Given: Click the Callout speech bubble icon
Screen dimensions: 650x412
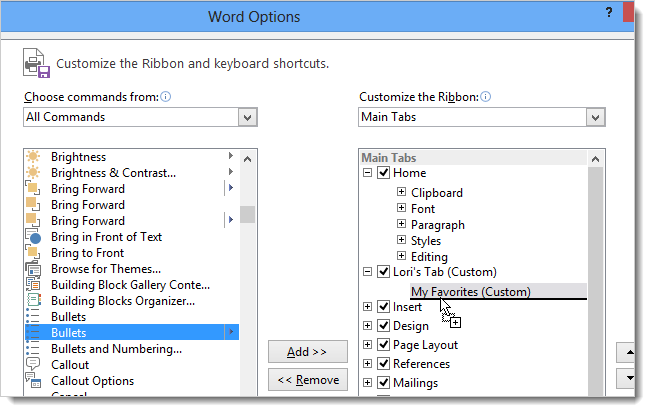Looking at the screenshot, I should [x=33, y=364].
